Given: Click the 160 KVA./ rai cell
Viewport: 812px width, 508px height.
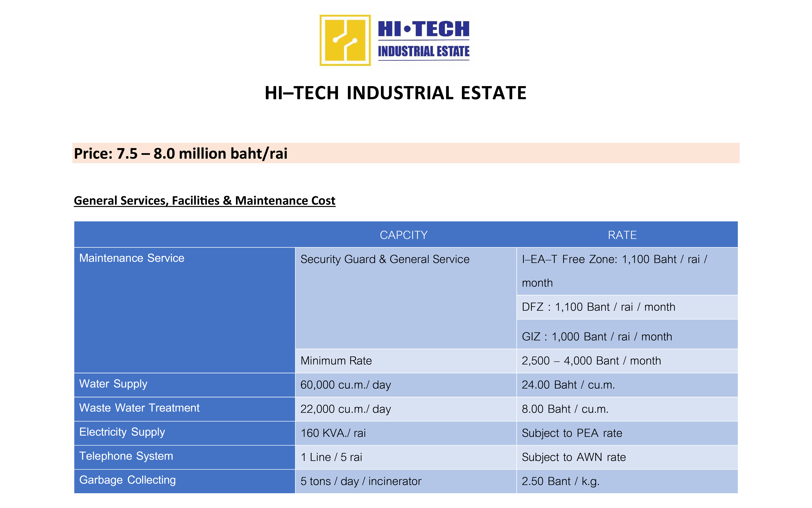Looking at the screenshot, I should (x=333, y=433).
